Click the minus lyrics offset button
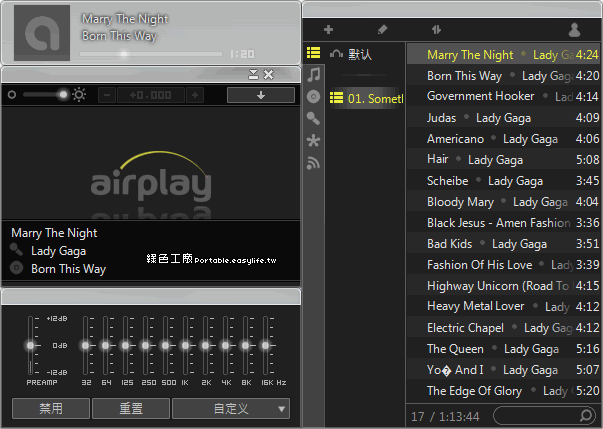This screenshot has width=603, height=429. point(107,95)
